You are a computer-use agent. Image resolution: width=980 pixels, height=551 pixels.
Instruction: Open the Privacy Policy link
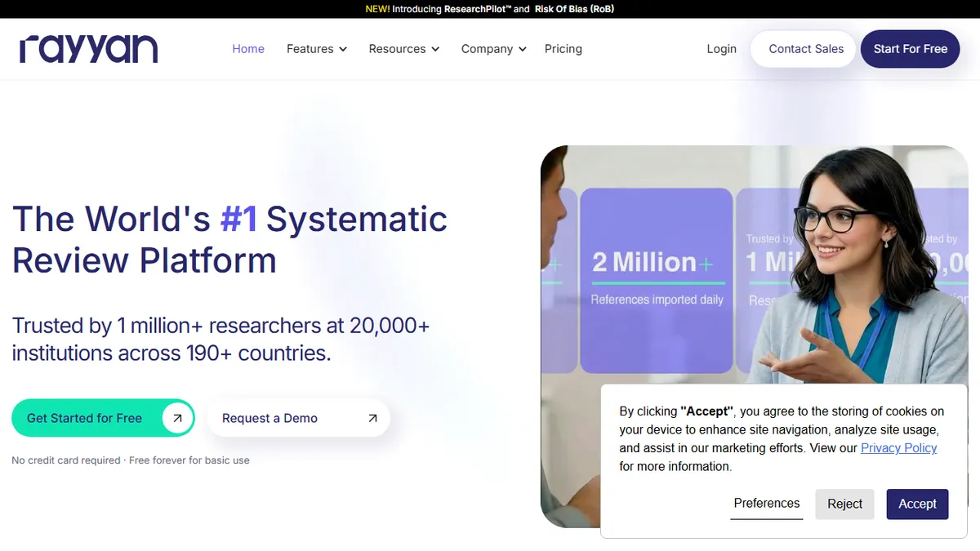[898, 448]
